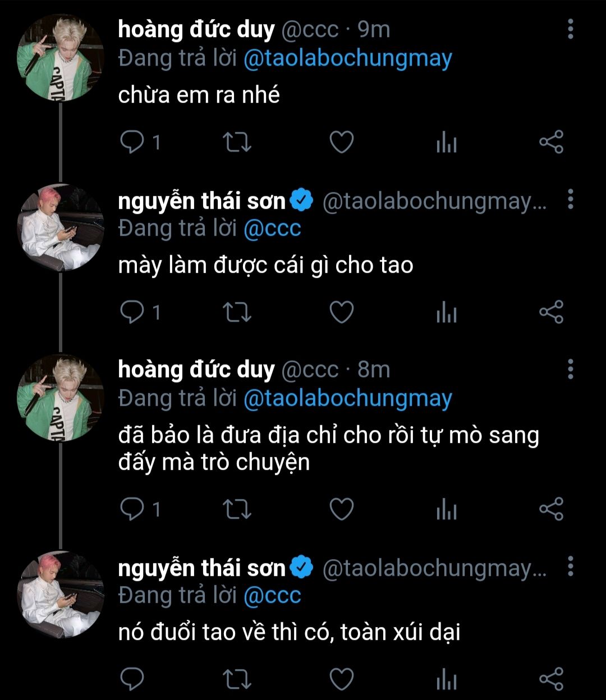Retweet "mày làm được cái gì cho tao" tweet
This screenshot has height=700, width=606.
[x=237, y=312]
